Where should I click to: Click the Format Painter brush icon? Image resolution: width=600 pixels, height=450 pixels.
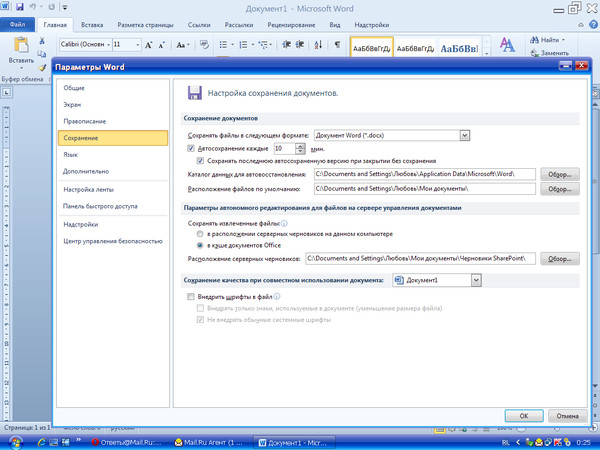pos(42,68)
